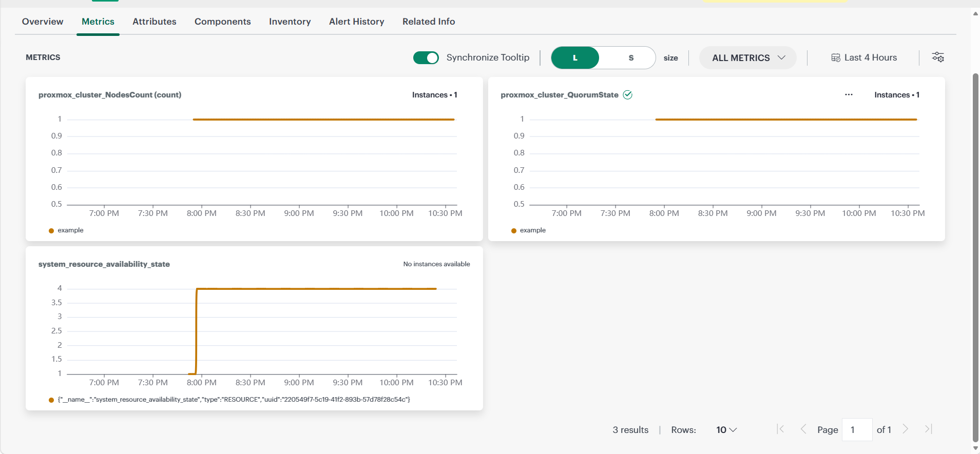
Task: Open the QuorumState chart three-dots menu
Action: (x=849, y=95)
